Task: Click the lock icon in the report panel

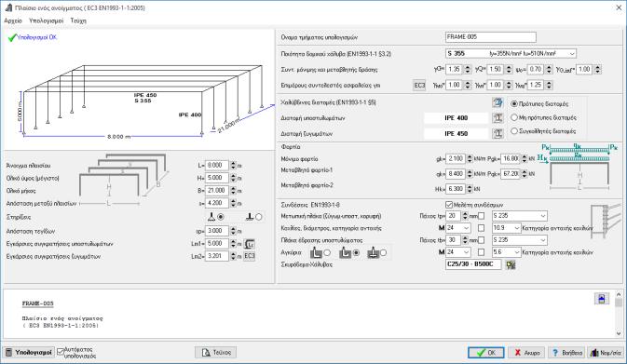Action: [x=602, y=298]
